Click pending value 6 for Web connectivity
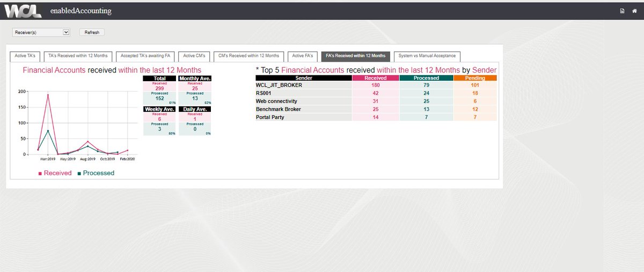The width and height of the screenshot is (644, 272). [475, 101]
